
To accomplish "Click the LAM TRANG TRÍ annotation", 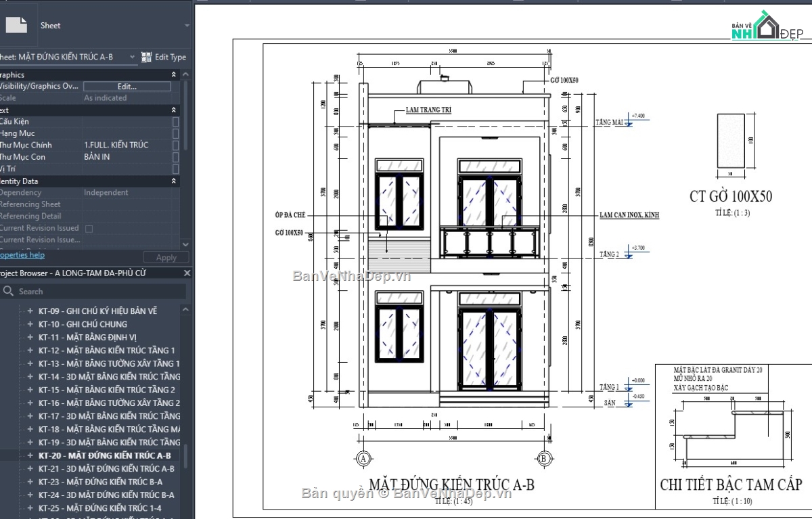I will (428, 110).
